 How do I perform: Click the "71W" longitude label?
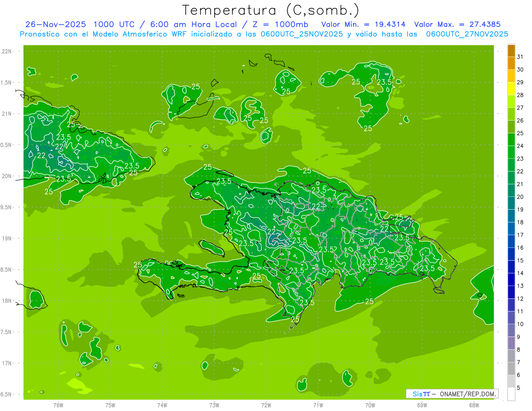click(318, 405)
